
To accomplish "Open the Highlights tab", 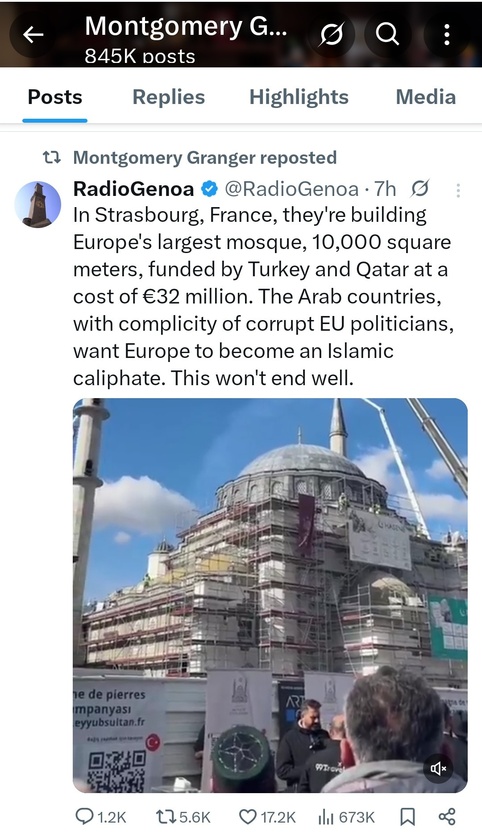I will (299, 97).
